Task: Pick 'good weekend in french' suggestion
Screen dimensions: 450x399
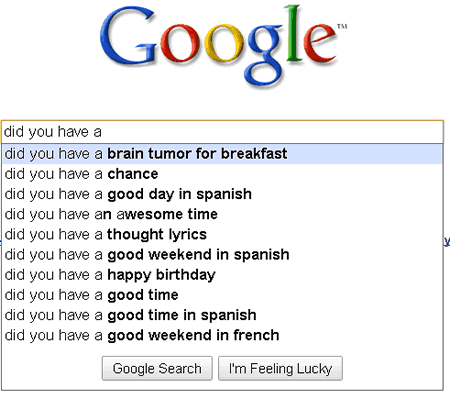Action: click(222, 335)
